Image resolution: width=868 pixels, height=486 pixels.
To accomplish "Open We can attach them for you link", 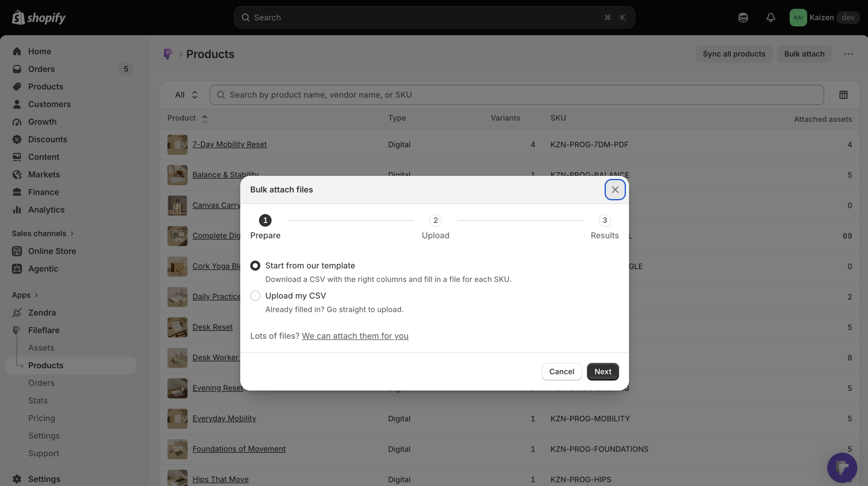I will pyautogui.click(x=355, y=336).
